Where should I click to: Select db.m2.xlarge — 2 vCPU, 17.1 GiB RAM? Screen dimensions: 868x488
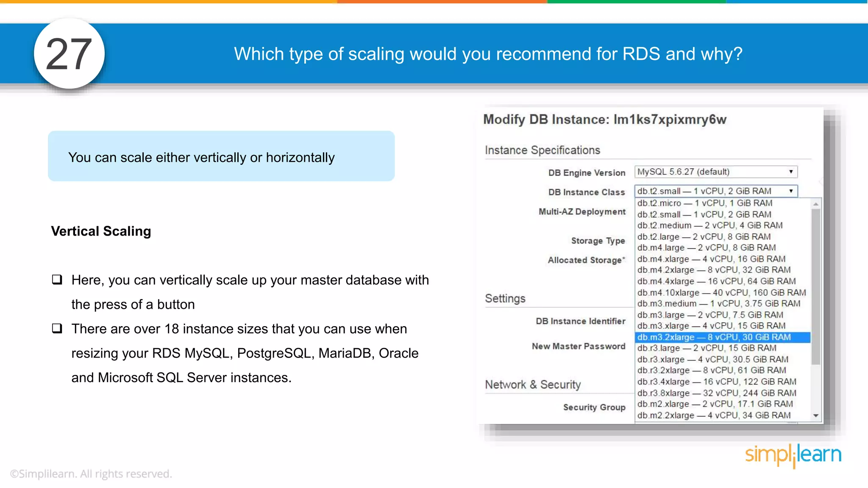point(723,404)
